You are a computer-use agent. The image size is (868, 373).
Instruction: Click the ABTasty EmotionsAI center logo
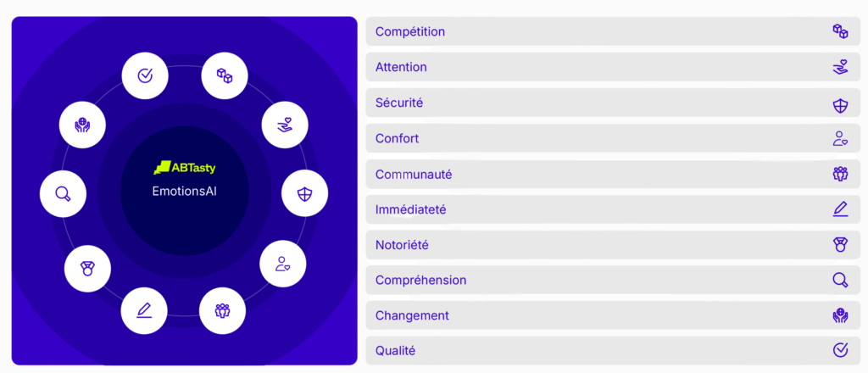point(184,178)
